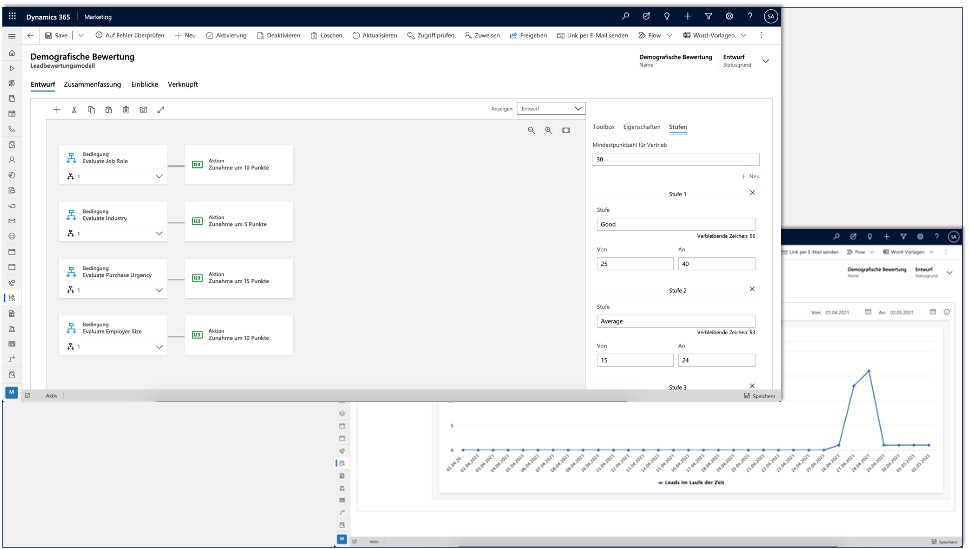Switch to the Zusammenfassung tab
The height and width of the screenshot is (549, 969).
click(92, 85)
